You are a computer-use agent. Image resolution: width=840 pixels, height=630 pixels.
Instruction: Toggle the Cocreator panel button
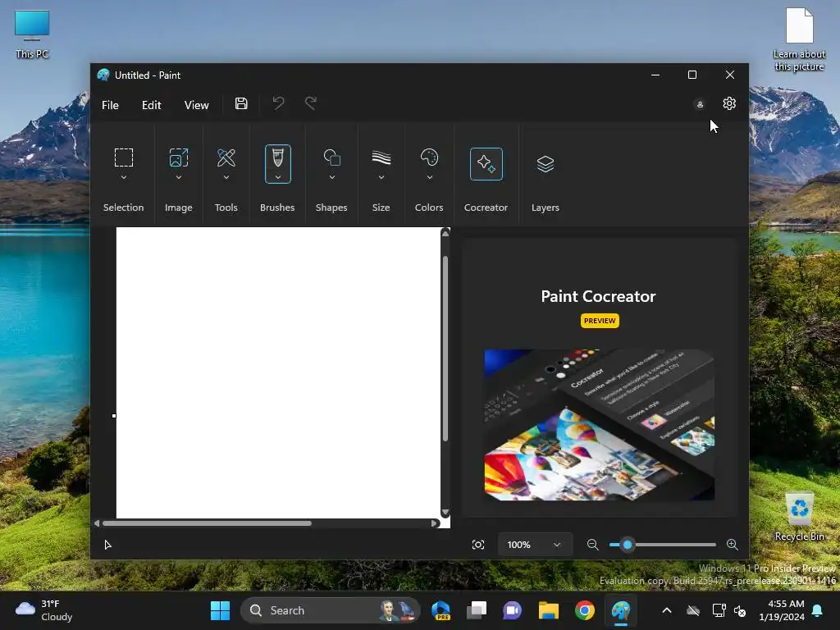486,164
